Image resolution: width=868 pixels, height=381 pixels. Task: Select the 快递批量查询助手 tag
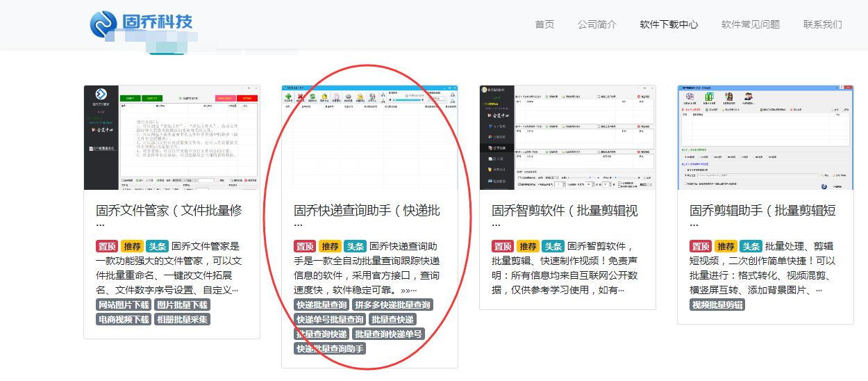tap(330, 348)
